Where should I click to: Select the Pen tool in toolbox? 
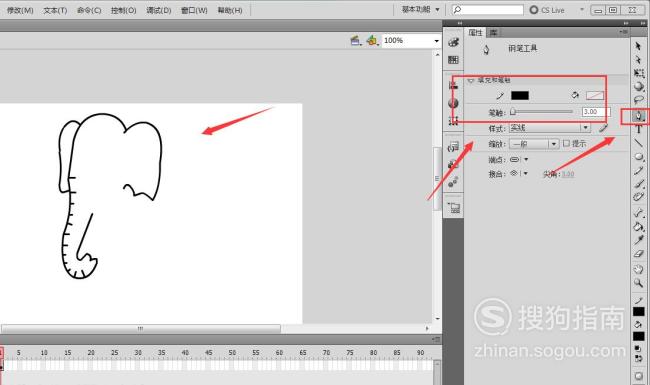pyautogui.click(x=638, y=116)
